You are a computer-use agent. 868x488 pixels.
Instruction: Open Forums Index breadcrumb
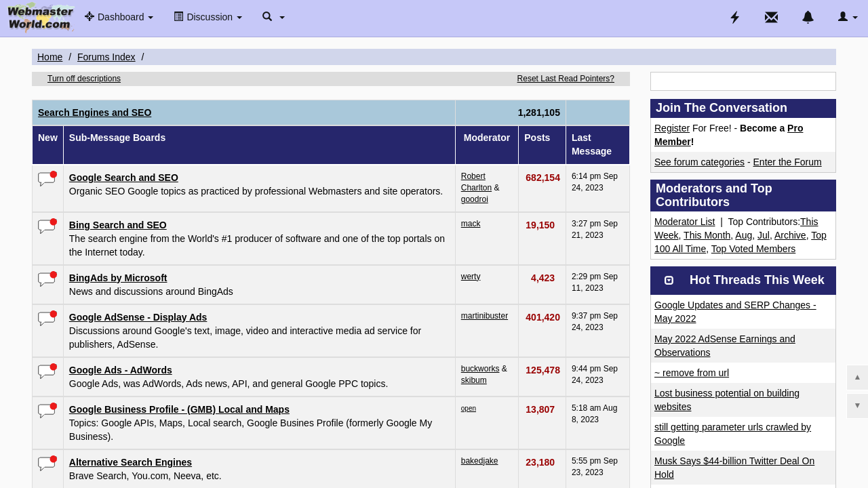pos(106,57)
